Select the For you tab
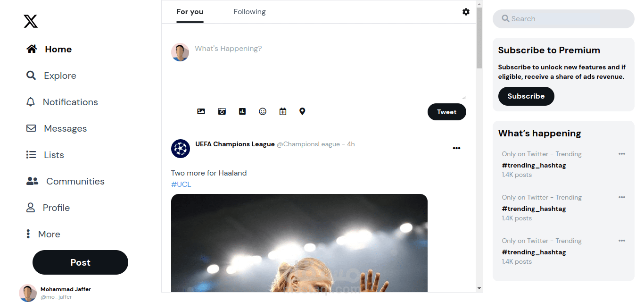Viewport: 644px width, 302px height. point(190,12)
